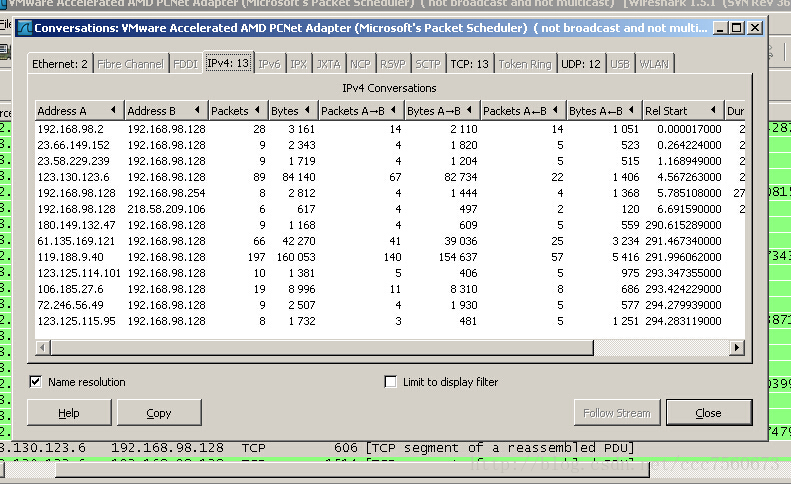The height and width of the screenshot is (484, 791).
Task: Maximize the Conversations window
Action: point(737,28)
